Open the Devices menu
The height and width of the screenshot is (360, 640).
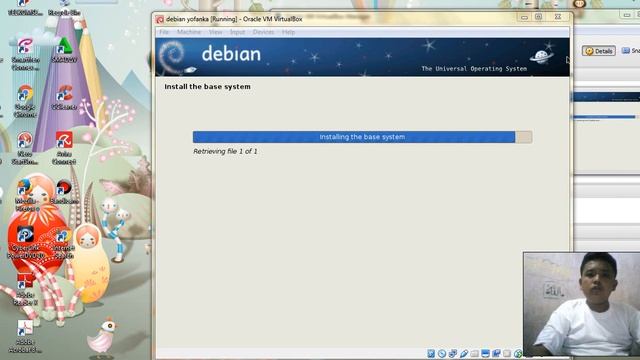(263, 32)
